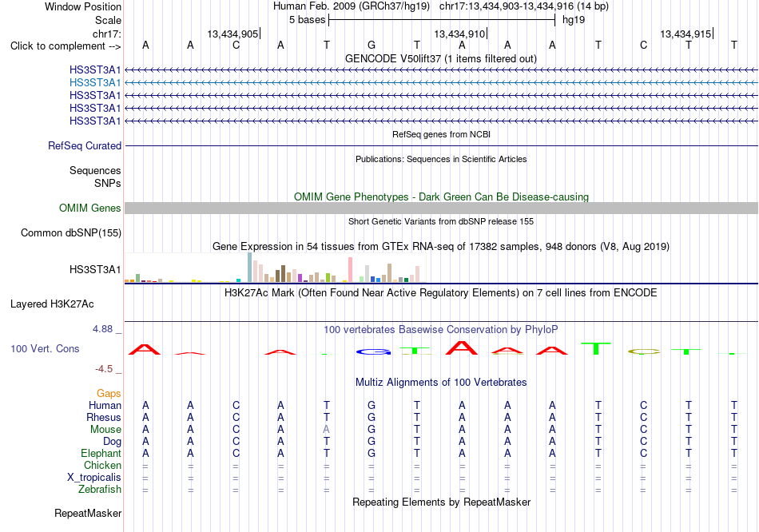Click the olive C letter in PhyloP logo

click(x=644, y=352)
